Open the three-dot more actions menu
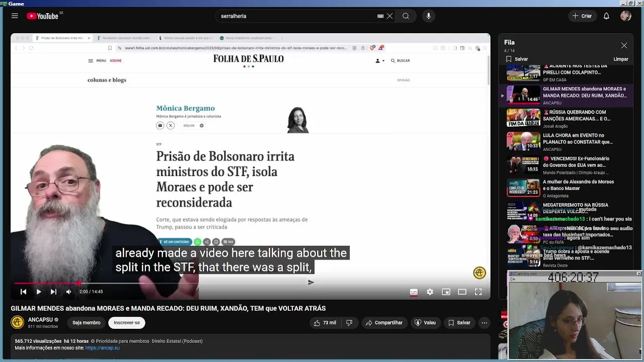Screen dimensions: 644x362 (484, 323)
